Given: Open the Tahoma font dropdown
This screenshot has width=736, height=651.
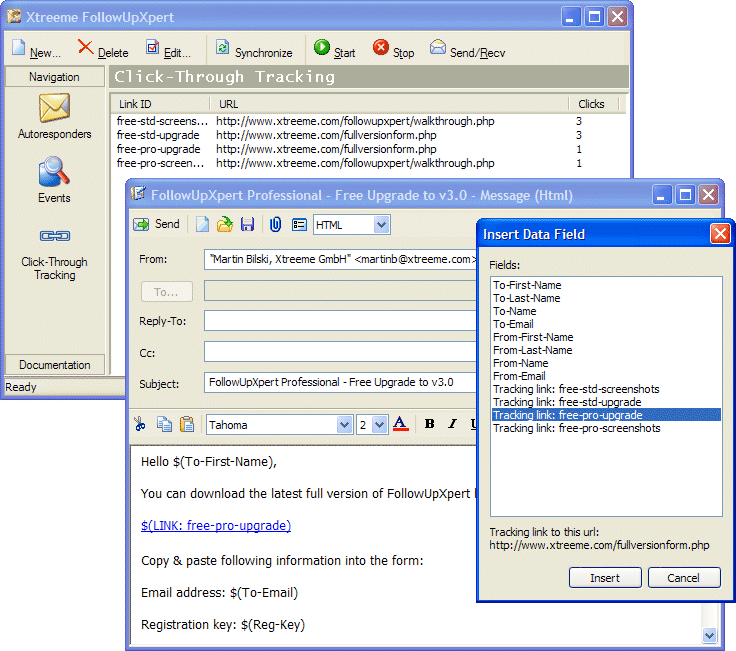Looking at the screenshot, I should click(345, 425).
